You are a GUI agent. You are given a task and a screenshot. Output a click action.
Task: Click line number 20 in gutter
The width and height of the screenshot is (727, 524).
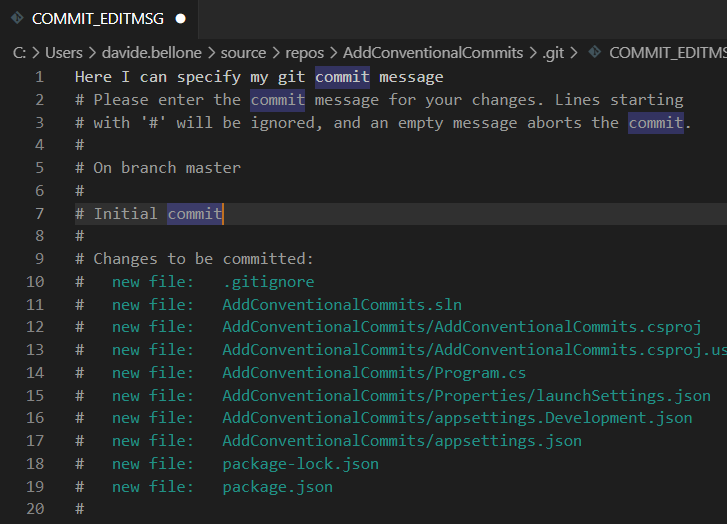[35, 509]
